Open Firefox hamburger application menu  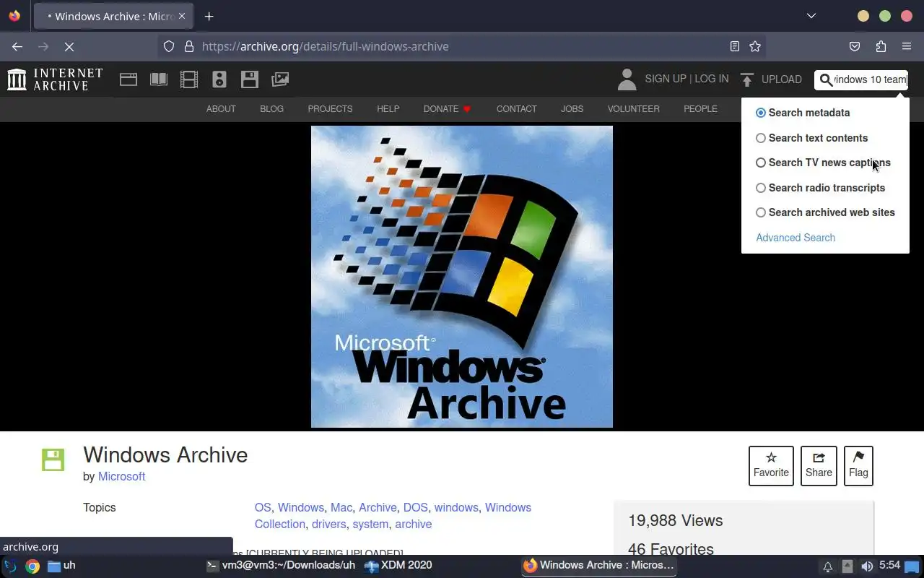(x=907, y=46)
